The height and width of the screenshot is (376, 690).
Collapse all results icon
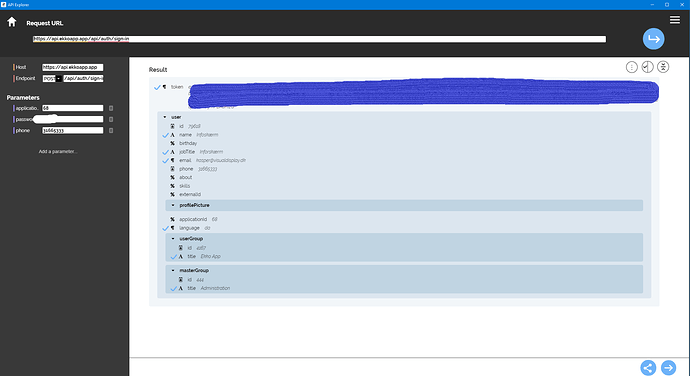663,67
